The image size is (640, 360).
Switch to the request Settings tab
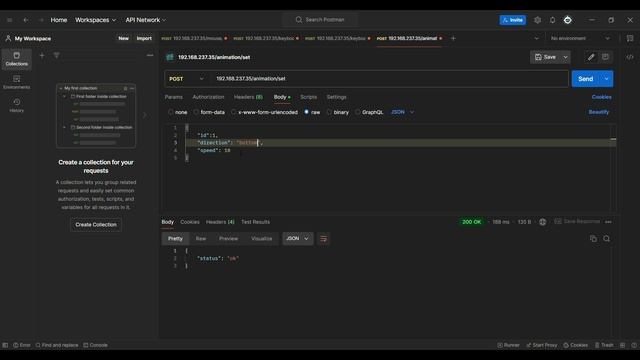[x=336, y=97]
